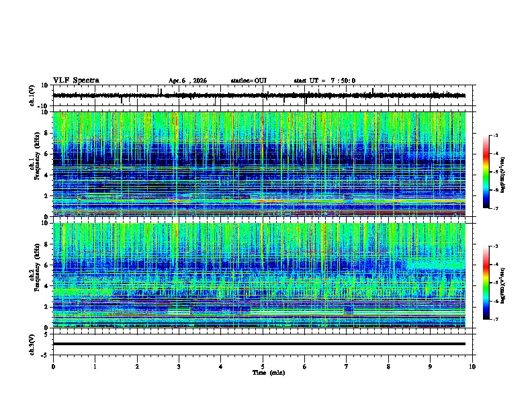Click the '-7' tick on ch.2 colorbar

[x=496, y=319]
